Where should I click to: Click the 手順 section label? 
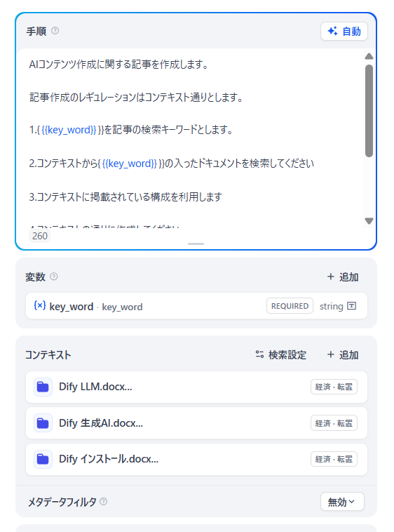click(x=36, y=31)
